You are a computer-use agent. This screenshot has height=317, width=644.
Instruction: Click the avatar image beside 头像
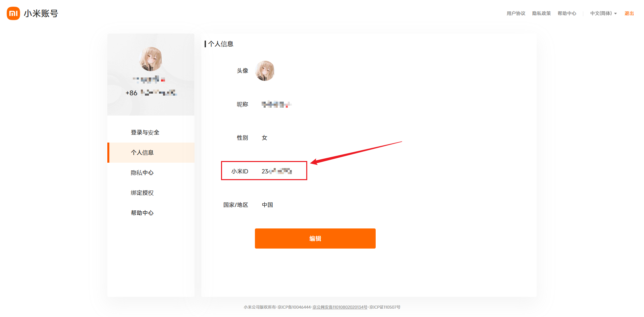[x=265, y=71]
